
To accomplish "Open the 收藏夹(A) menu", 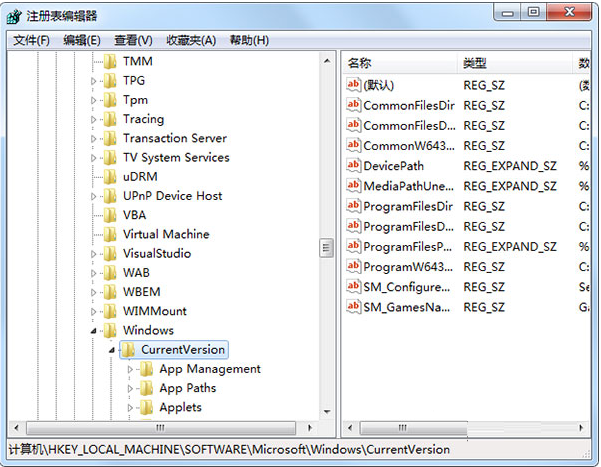I will 191,40.
